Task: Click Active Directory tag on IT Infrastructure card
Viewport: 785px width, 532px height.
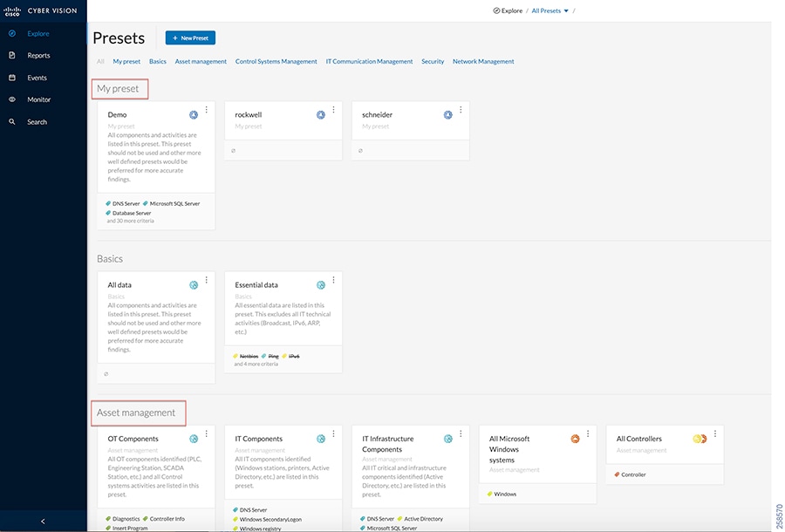Action: [420, 519]
